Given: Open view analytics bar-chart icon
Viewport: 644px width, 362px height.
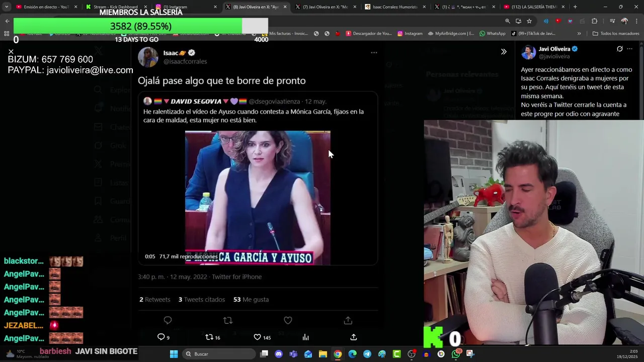Looking at the screenshot, I should click(x=305, y=337).
